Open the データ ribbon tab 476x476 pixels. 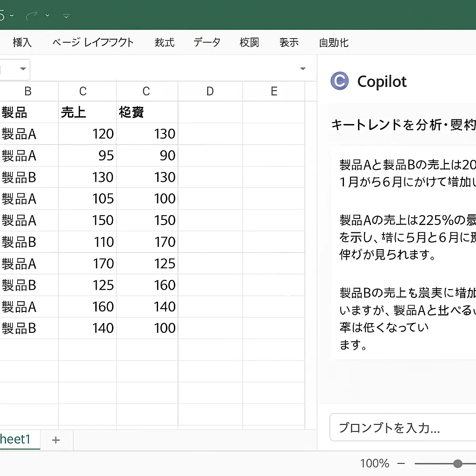[x=207, y=43]
